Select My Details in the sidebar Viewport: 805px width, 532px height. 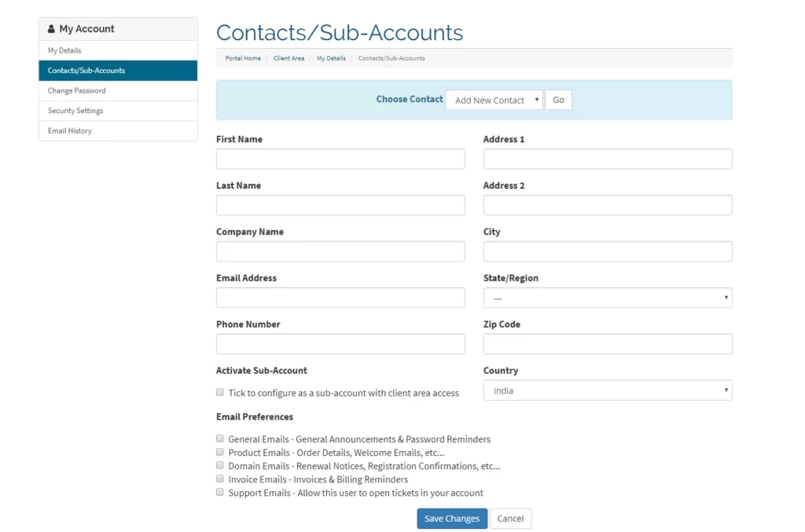tap(64, 50)
